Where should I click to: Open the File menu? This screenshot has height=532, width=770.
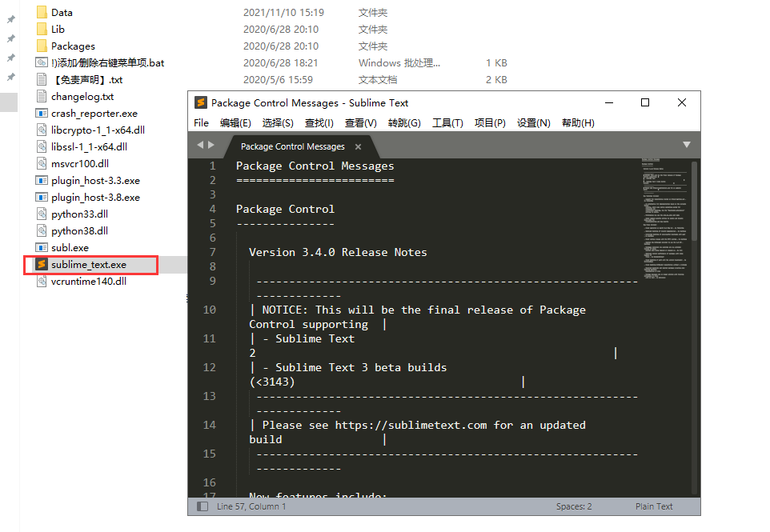point(202,122)
